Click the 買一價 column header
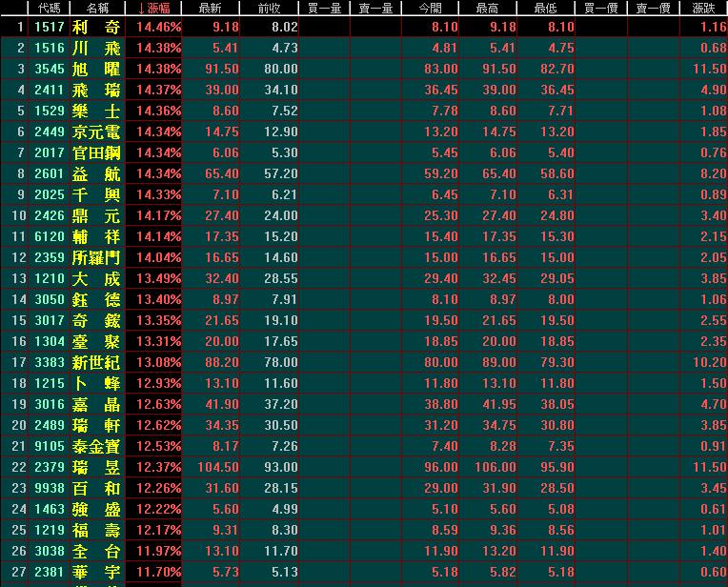 600,8
